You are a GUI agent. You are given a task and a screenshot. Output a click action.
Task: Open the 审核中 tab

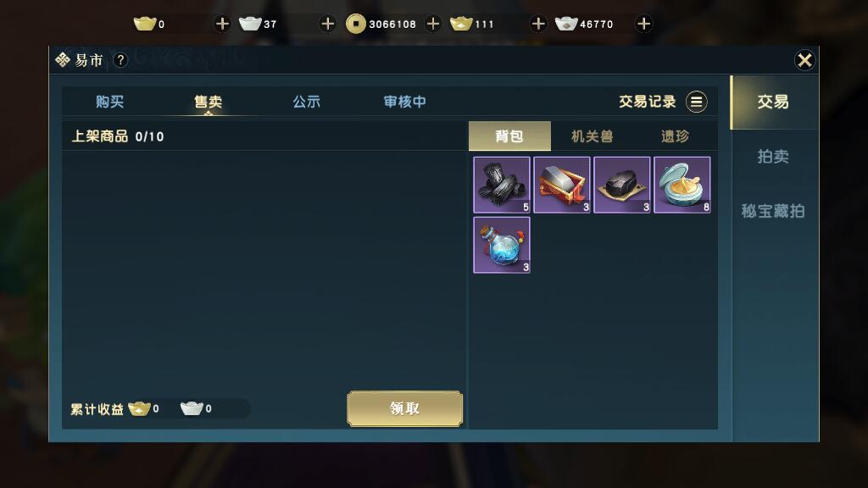[x=404, y=102]
